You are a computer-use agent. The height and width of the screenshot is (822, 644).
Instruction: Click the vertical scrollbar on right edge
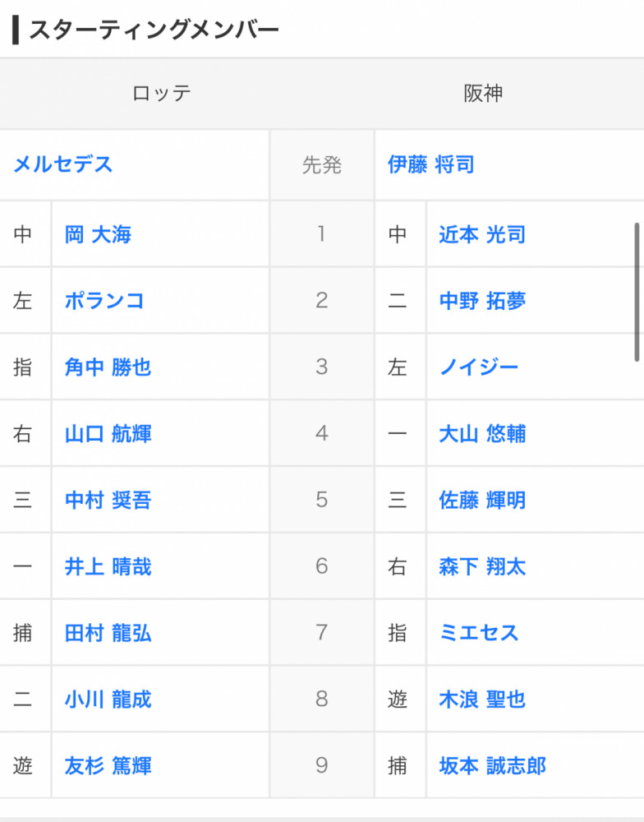[x=637, y=292]
